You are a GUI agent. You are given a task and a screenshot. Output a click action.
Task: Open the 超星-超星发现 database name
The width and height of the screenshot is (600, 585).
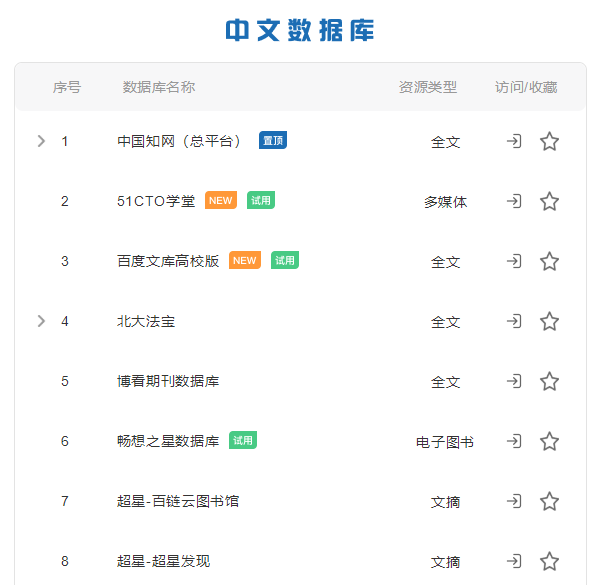click(163, 561)
